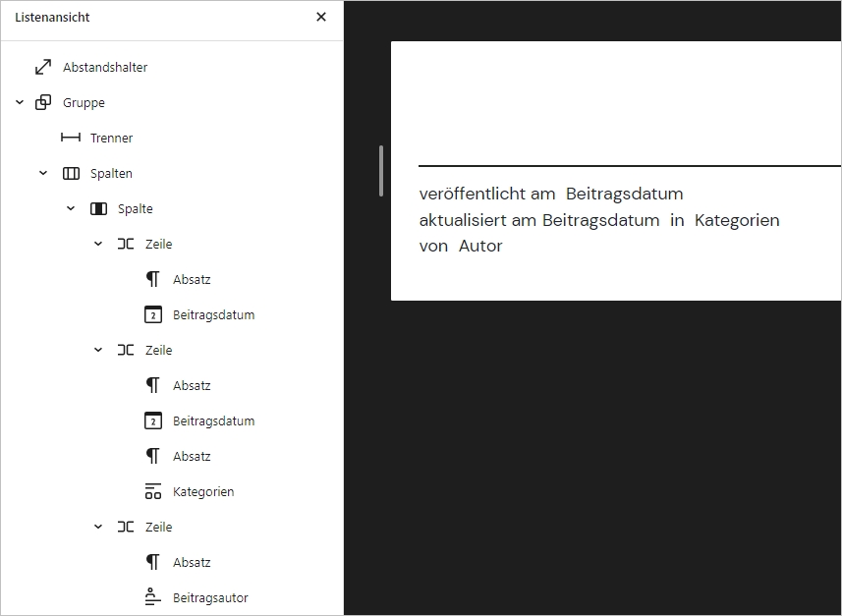Click the Spalten columns block icon
842x616 pixels.
(70, 173)
